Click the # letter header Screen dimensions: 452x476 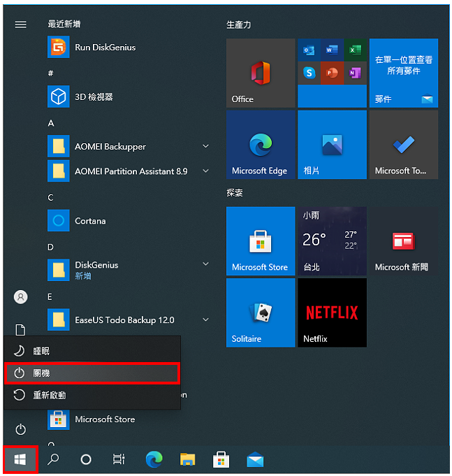coord(51,73)
